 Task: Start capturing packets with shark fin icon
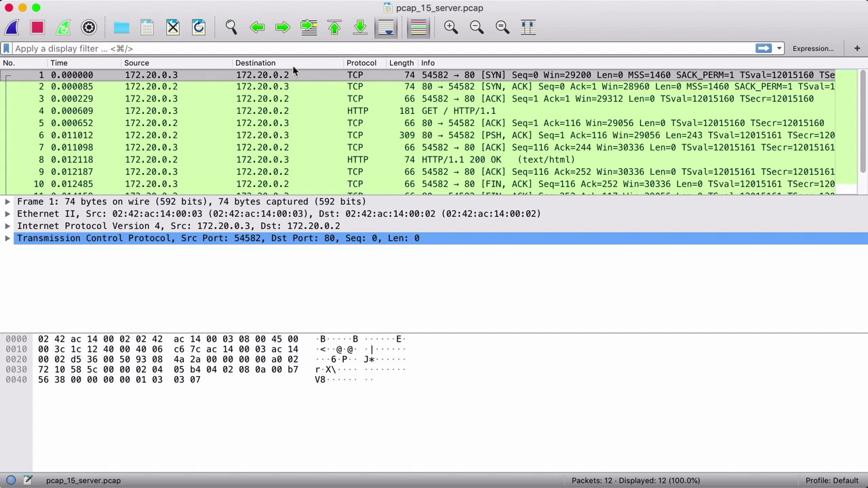(x=12, y=27)
